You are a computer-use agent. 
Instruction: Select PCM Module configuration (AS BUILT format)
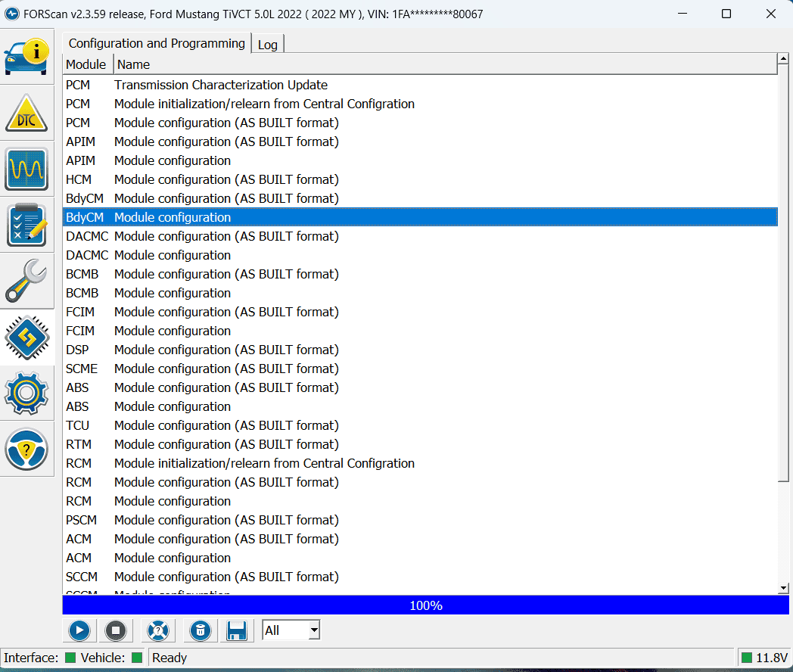(x=420, y=123)
